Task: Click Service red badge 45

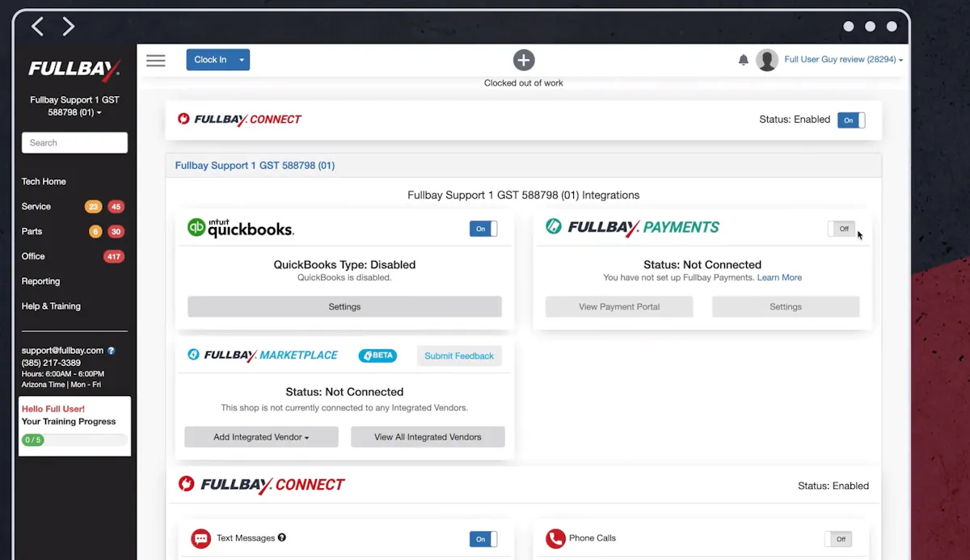Action: tap(116, 207)
